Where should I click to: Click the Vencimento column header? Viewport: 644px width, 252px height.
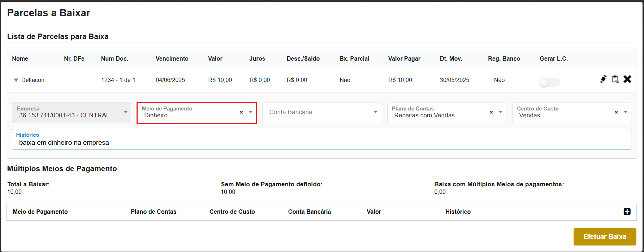[x=172, y=58]
